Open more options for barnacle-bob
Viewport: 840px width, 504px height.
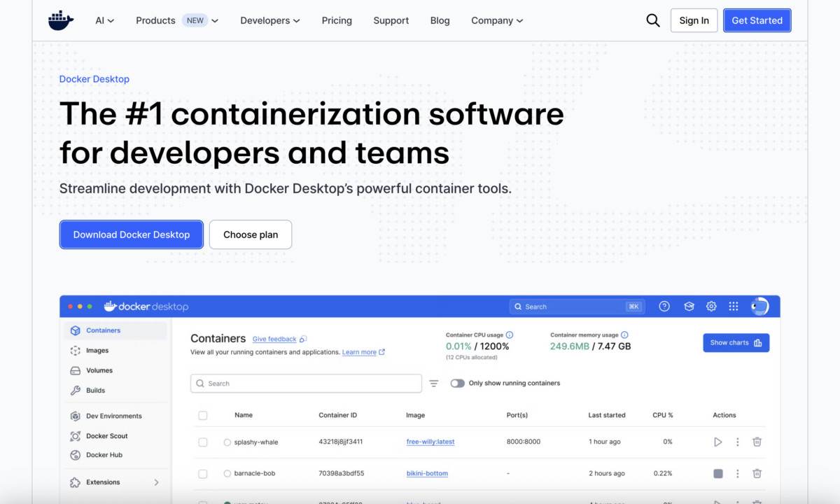(737, 474)
